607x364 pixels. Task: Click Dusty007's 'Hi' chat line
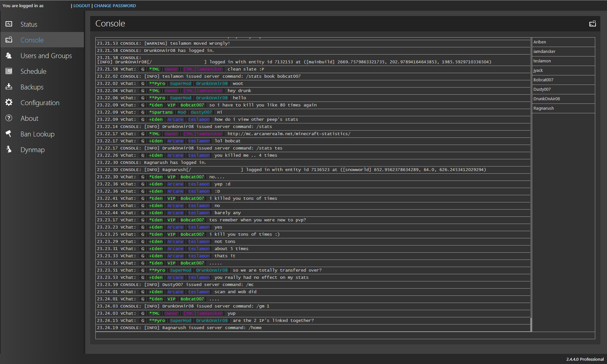click(313, 112)
